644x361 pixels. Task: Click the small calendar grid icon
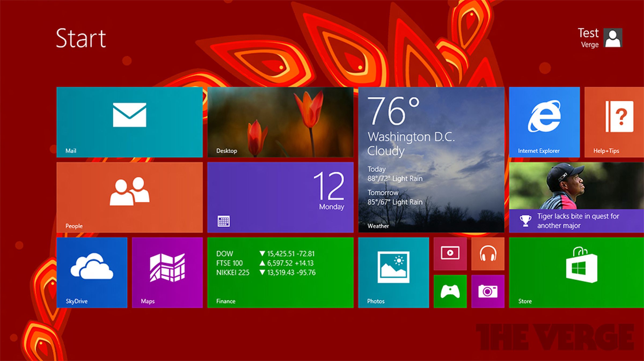tap(224, 221)
